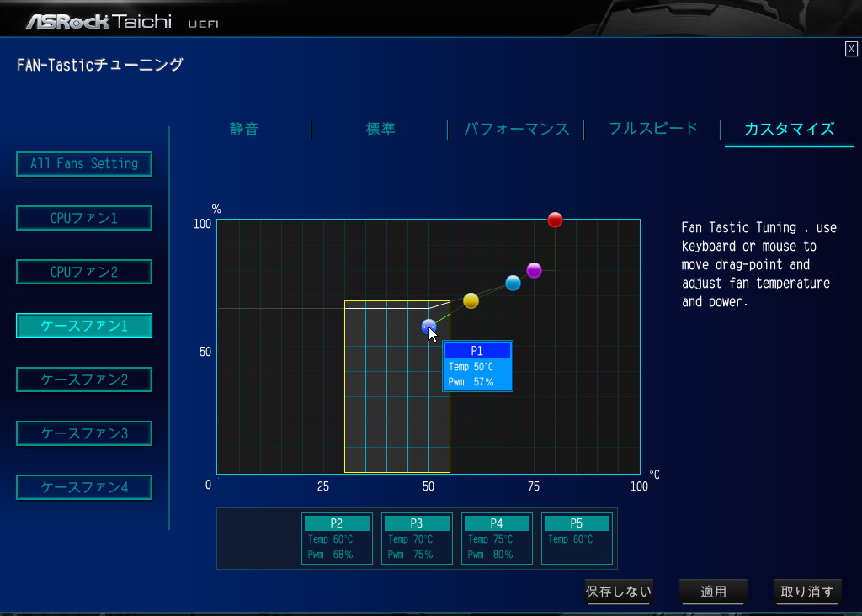The height and width of the screenshot is (616, 862).
Task: Click the P5 info box
Action: 577,539
